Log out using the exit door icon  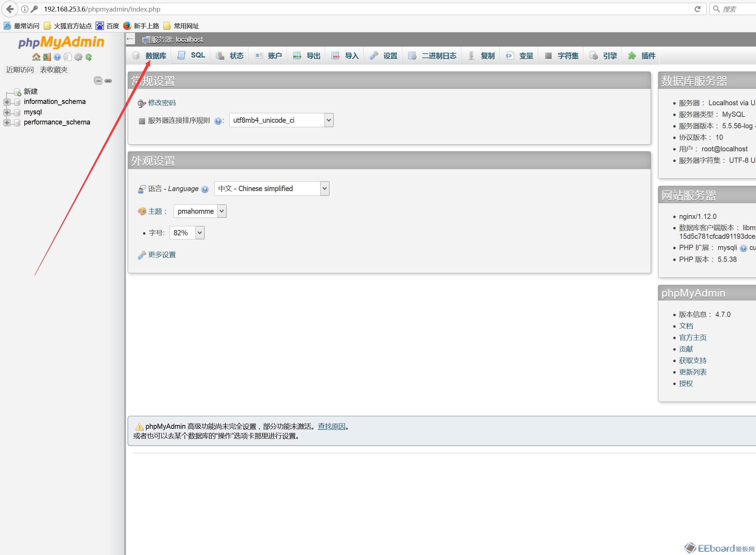coord(47,57)
